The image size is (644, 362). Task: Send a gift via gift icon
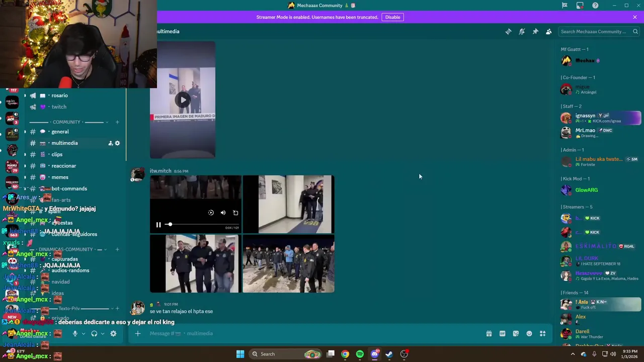tap(489, 333)
